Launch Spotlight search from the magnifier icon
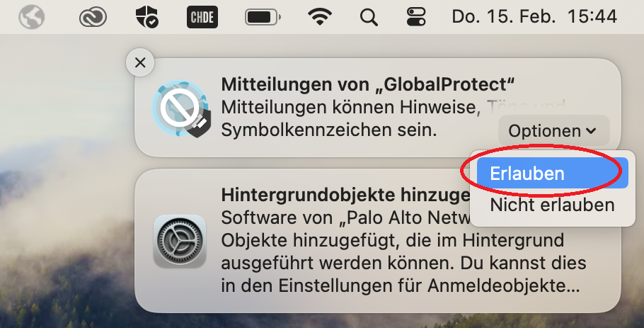This screenshot has height=328, width=644. [x=369, y=18]
